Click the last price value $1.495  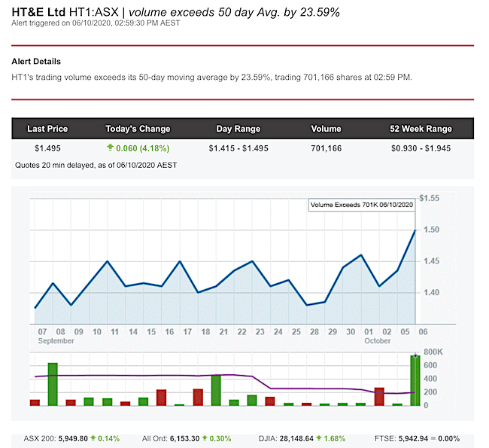(47, 148)
